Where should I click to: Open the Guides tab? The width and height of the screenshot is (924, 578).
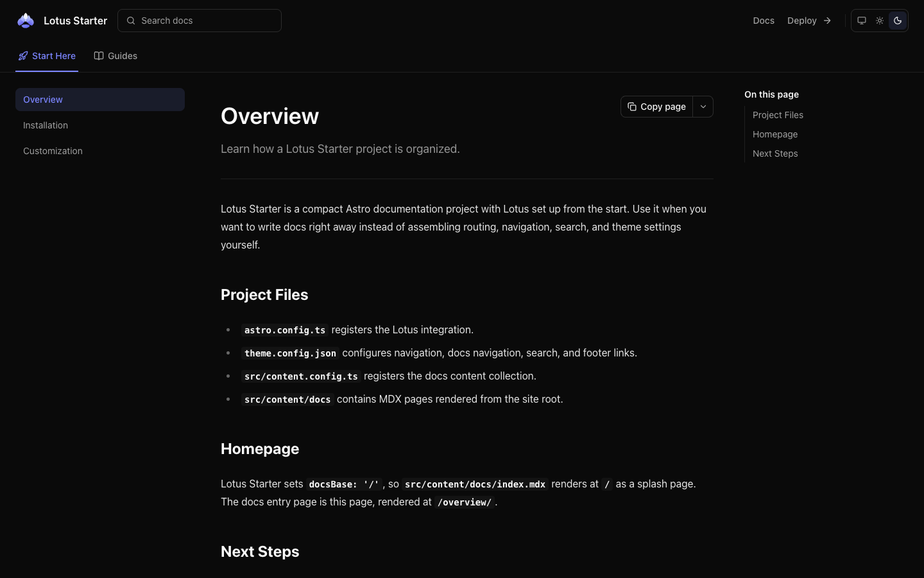(x=116, y=56)
